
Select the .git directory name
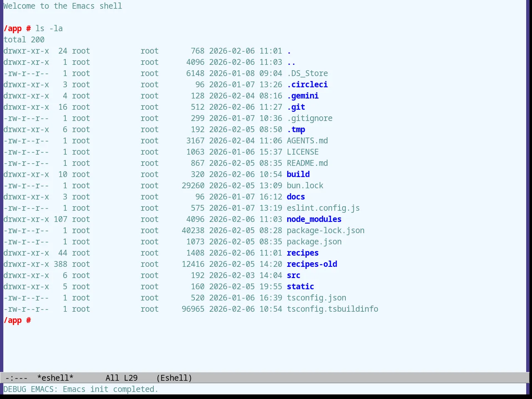(x=296, y=107)
